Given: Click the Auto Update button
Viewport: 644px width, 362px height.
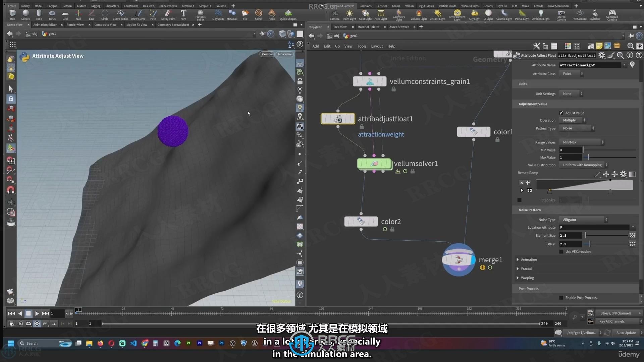Looking at the screenshot, I should [626, 333].
